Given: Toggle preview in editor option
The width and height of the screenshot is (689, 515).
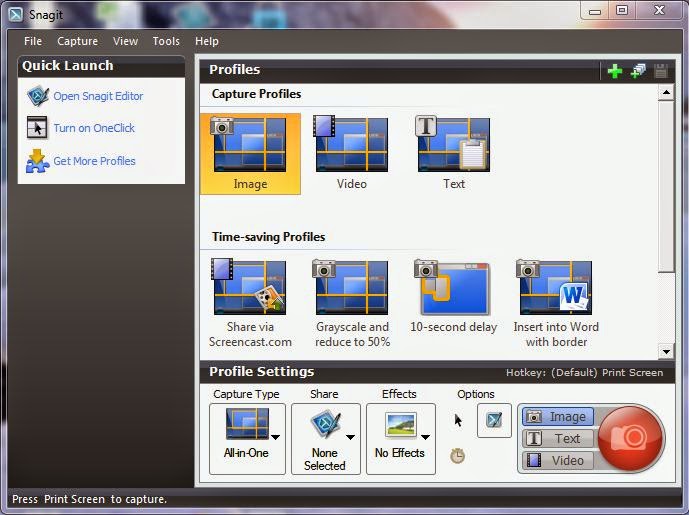Looking at the screenshot, I should (494, 421).
